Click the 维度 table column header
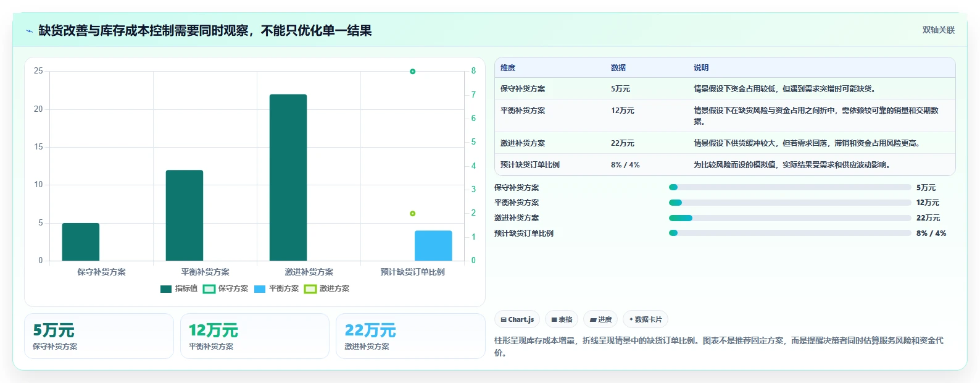The image size is (980, 383). [508, 68]
